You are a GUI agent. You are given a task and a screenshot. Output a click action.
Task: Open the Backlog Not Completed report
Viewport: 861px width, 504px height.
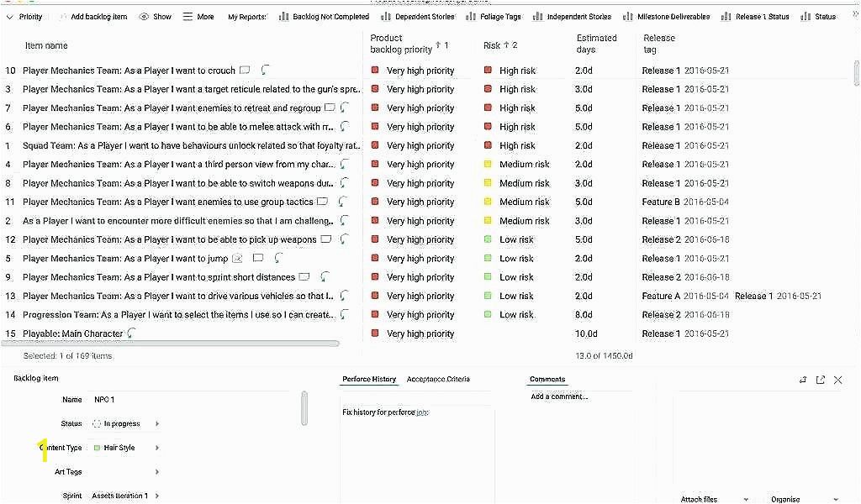tap(324, 17)
